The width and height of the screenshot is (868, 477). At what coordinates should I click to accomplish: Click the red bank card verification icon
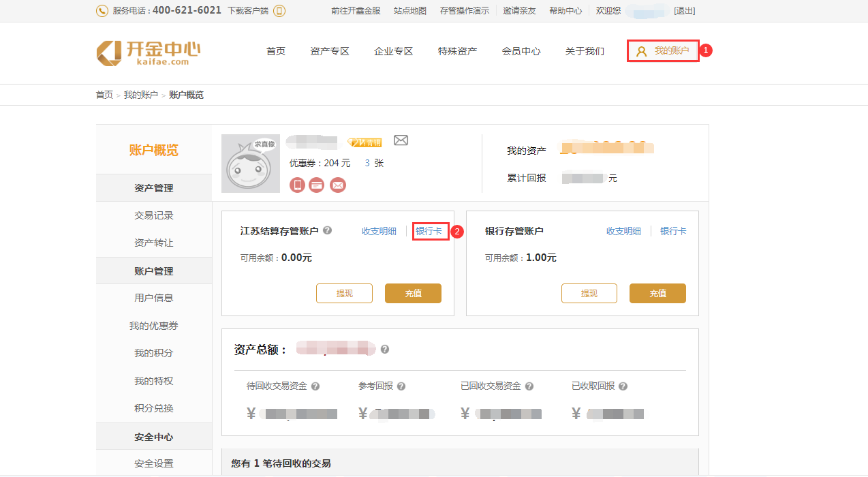(317, 185)
